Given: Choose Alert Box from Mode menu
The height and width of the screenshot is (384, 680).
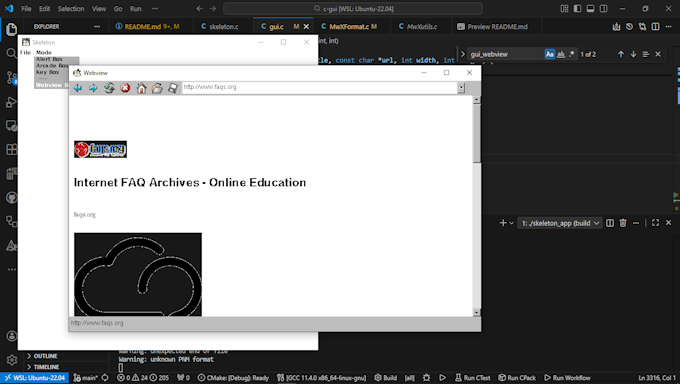Looking at the screenshot, I should (x=49, y=59).
